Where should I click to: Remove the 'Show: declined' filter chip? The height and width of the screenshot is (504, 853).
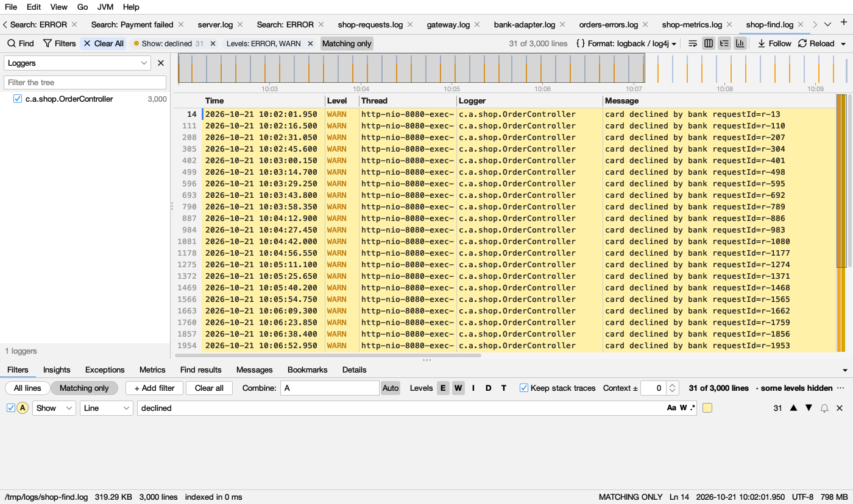(213, 44)
